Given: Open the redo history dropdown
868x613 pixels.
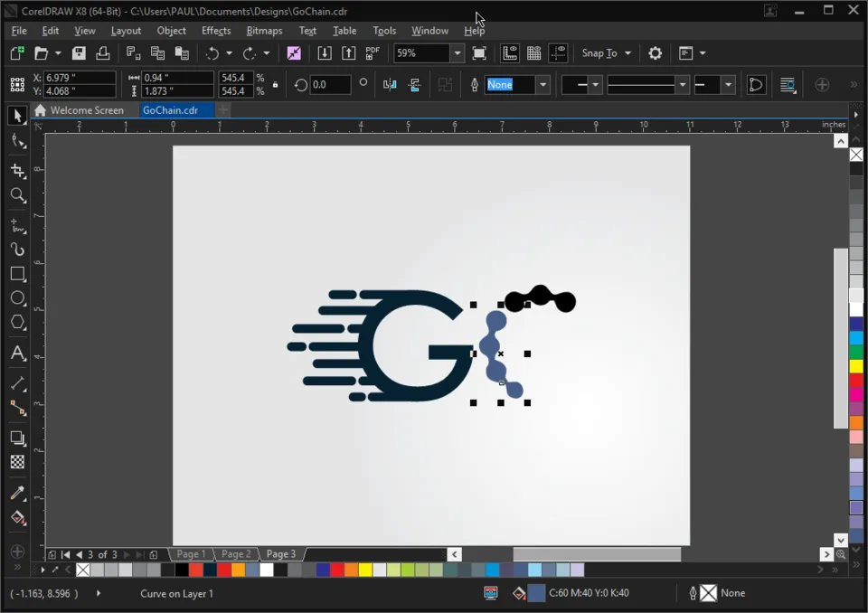Looking at the screenshot, I should [x=266, y=53].
